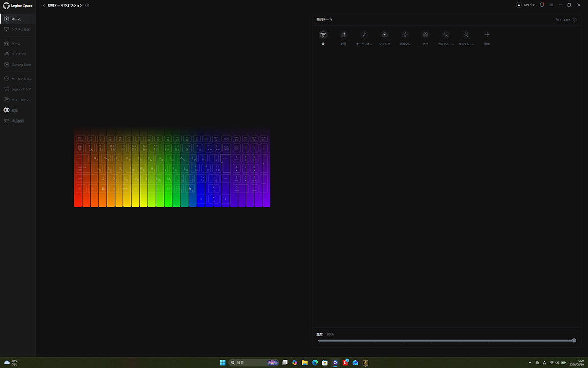Click the 輝度 brightness slider handle

(x=574, y=340)
